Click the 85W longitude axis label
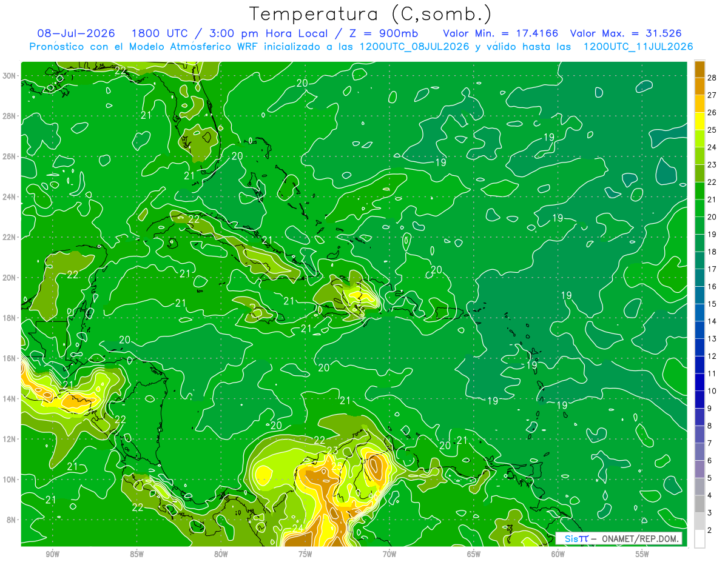Screen dimensions: 728x562 tap(136, 554)
